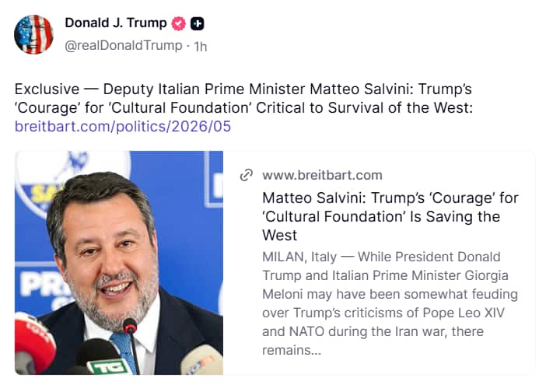539x392 pixels.
Task: Visit the @realDonaldTrump handle
Action: (x=124, y=45)
